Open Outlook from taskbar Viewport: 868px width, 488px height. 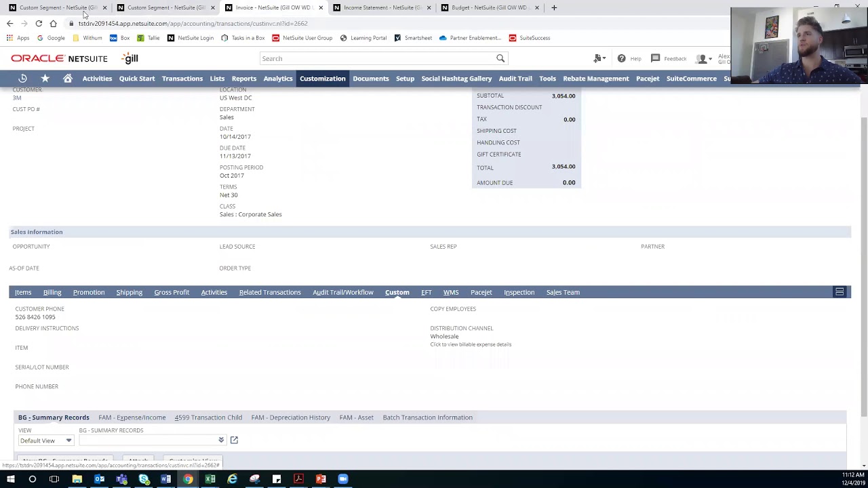[99, 479]
